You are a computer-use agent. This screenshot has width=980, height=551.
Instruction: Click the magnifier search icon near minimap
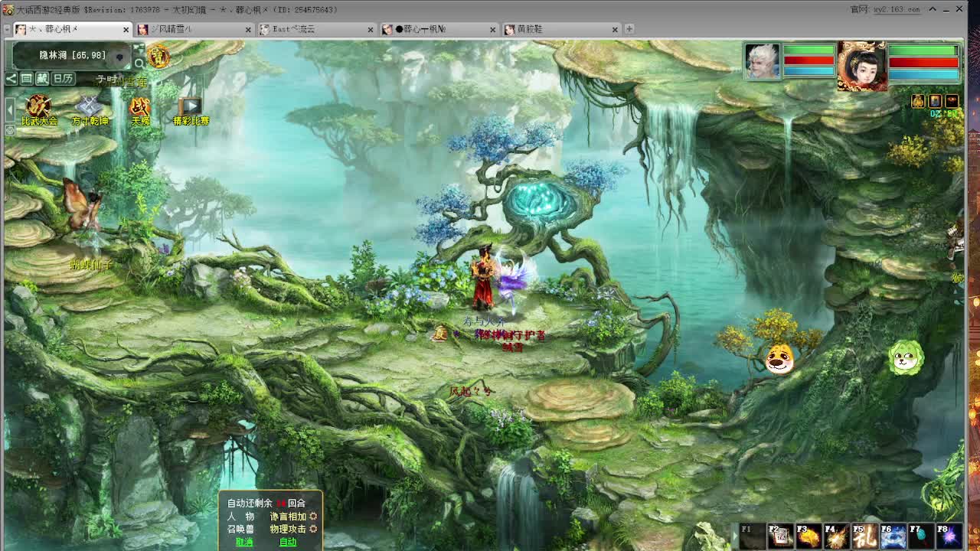139,64
